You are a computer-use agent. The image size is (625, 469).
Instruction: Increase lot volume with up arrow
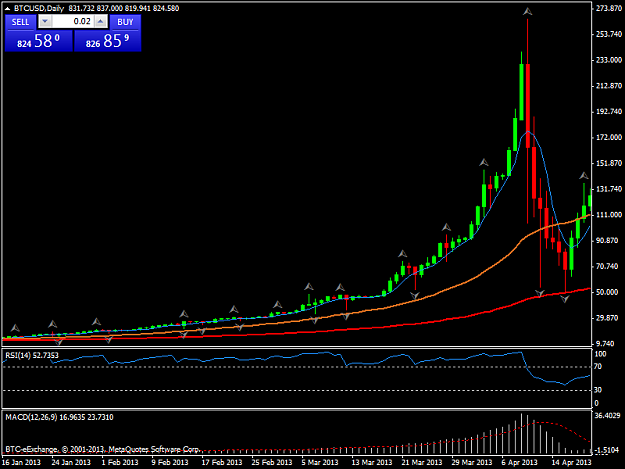(101, 22)
